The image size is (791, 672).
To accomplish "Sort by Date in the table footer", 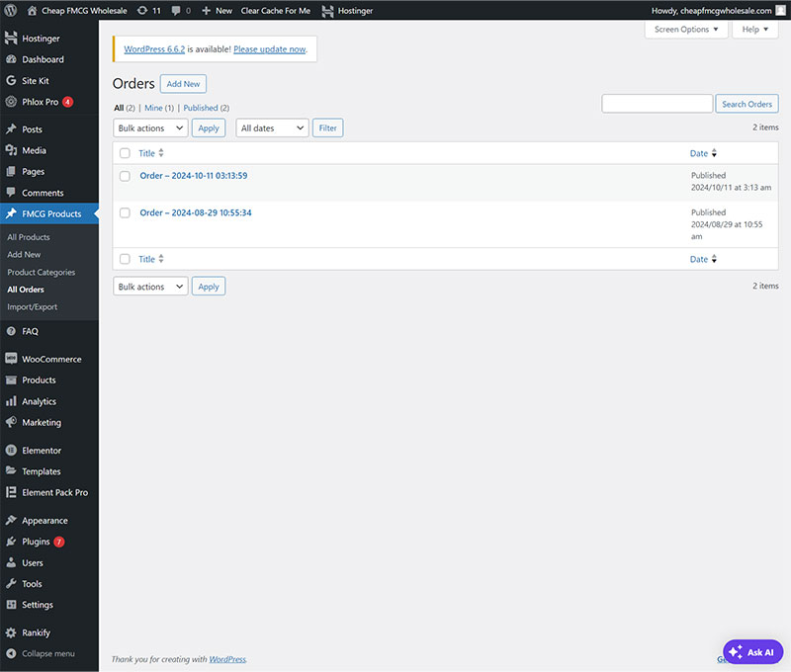I will (x=703, y=259).
